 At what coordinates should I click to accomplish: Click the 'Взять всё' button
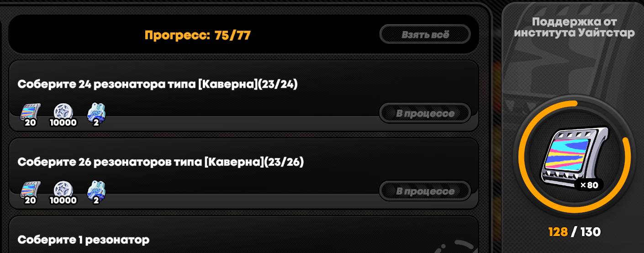pyautogui.click(x=425, y=35)
